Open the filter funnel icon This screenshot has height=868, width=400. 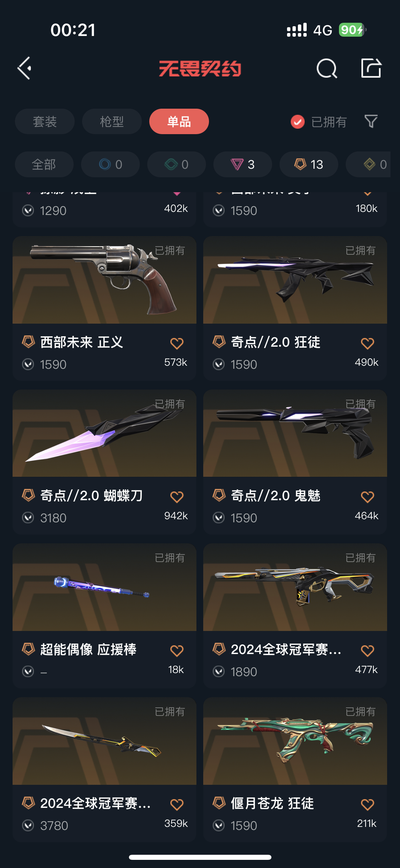(371, 121)
